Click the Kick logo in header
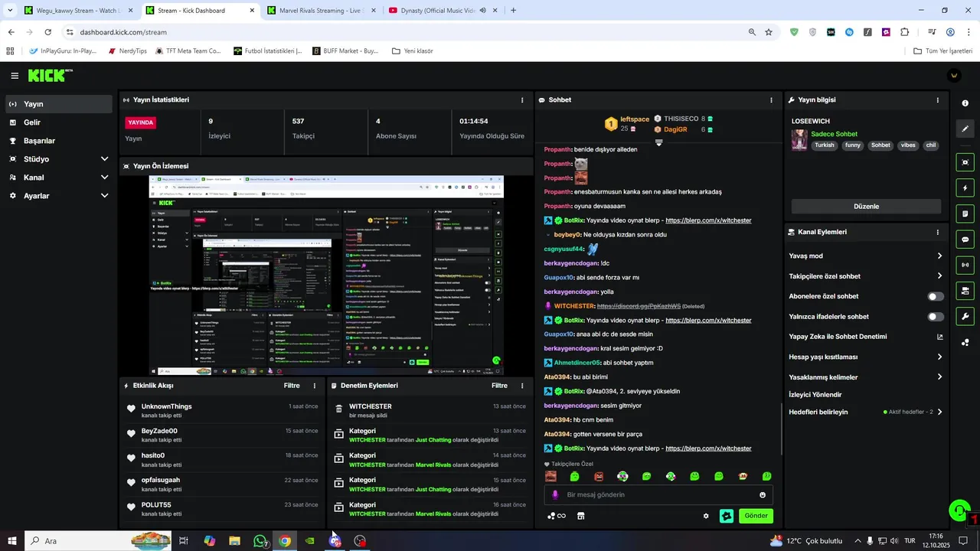Screen dimensions: 980x551 pos(50,76)
